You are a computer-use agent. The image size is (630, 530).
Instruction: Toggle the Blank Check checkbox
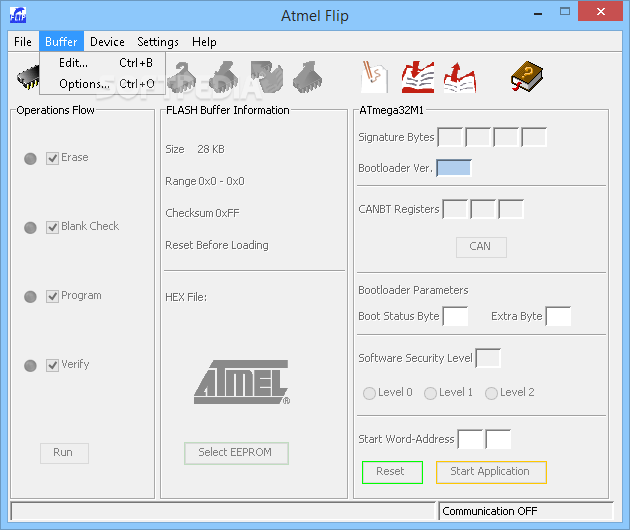[53, 227]
